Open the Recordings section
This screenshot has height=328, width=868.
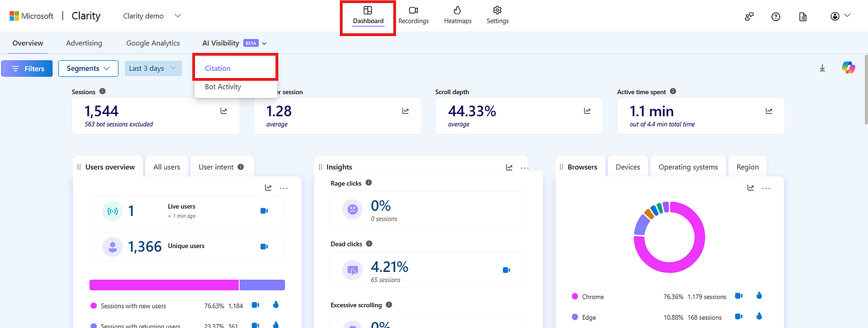tap(414, 16)
